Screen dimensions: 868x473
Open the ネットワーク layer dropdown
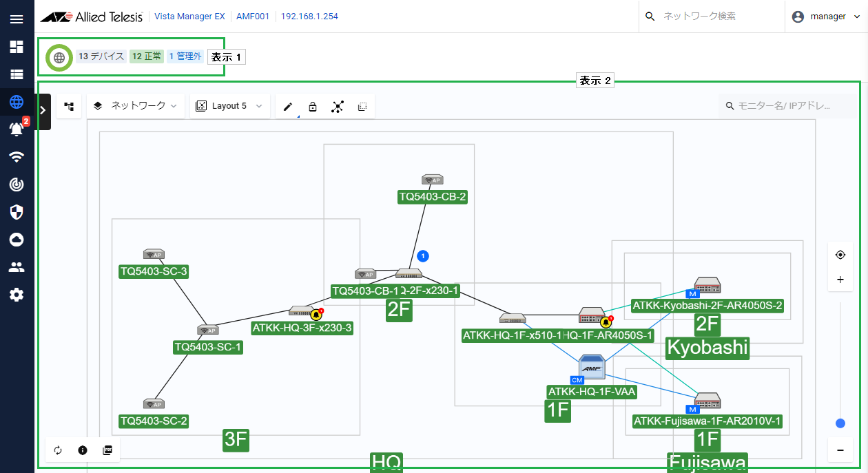point(136,106)
